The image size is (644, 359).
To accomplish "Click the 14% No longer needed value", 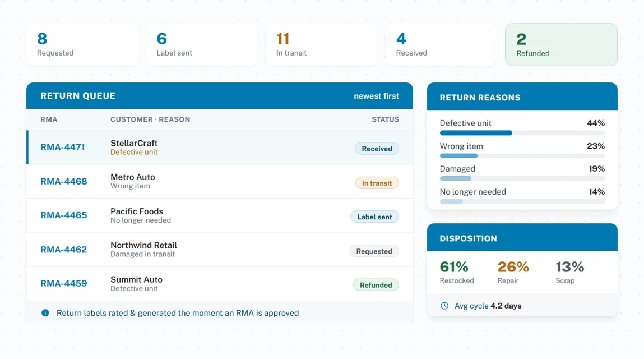I will (x=597, y=192).
